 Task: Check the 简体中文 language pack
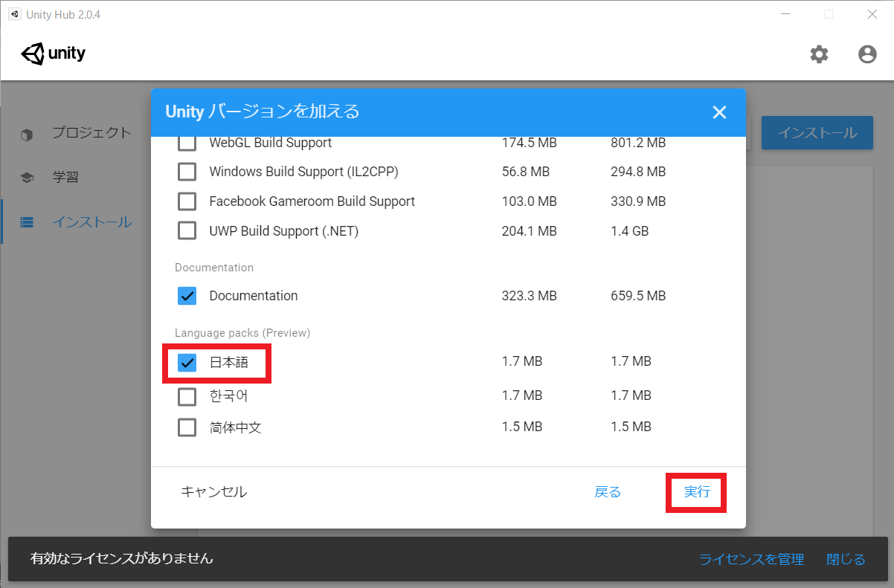(187, 427)
